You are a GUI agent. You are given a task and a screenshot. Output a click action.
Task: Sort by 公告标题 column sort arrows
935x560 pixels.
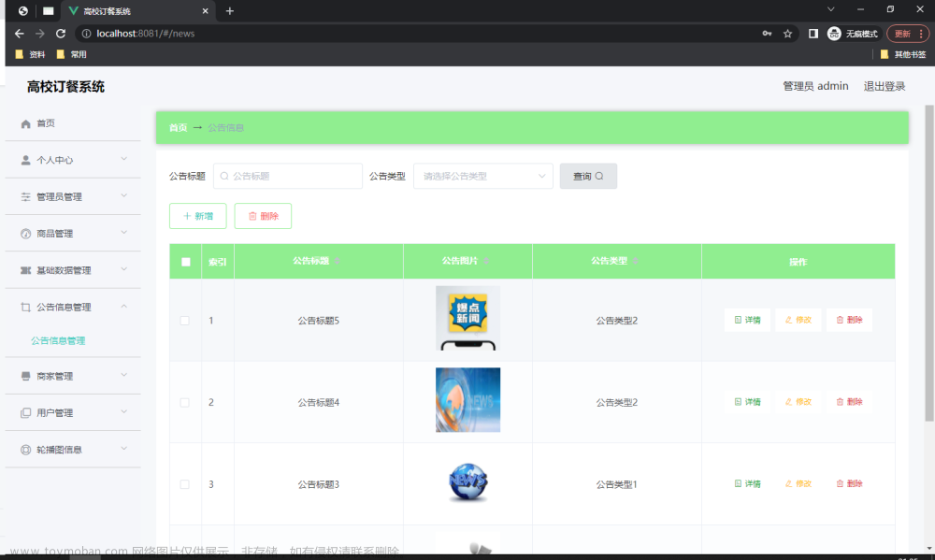pos(338,261)
